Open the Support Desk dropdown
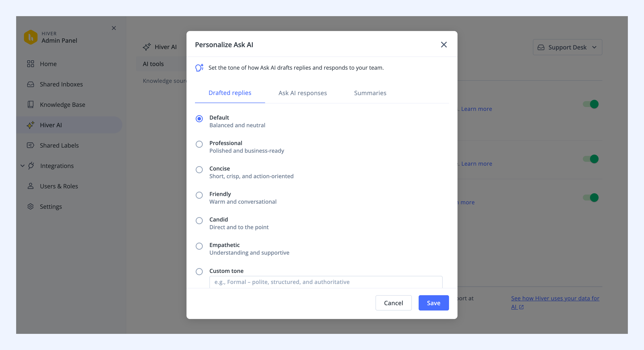The image size is (644, 350). click(568, 47)
